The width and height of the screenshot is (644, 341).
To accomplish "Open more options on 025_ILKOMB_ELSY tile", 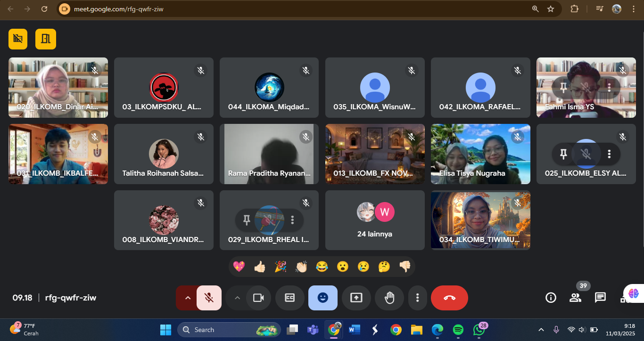I will [609, 154].
